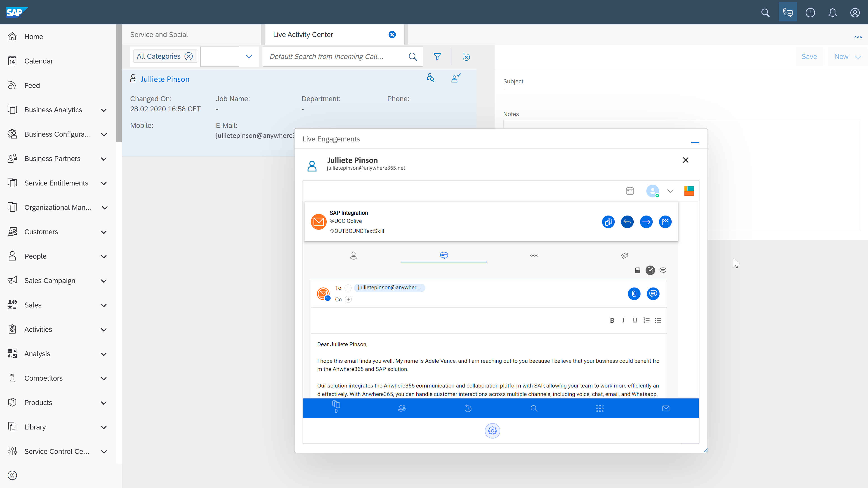
Task: Expand Business Analytics in the sidebar
Action: (104, 110)
